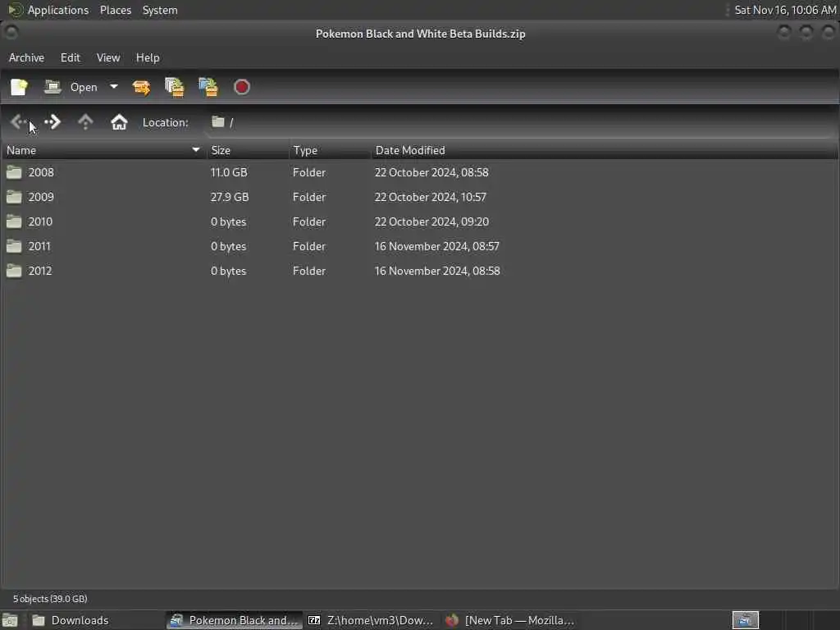The image size is (840, 630).
Task: Create a new archive with the toolbar icon
Action: pyautogui.click(x=20, y=87)
